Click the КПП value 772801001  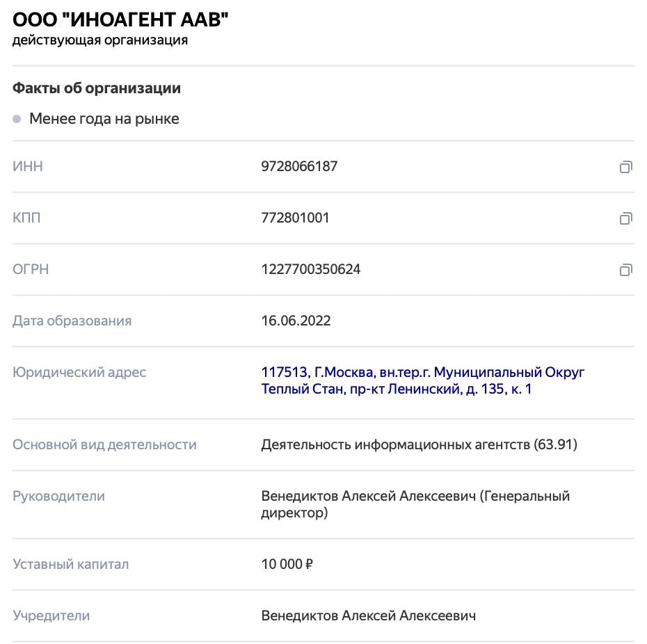(x=296, y=218)
